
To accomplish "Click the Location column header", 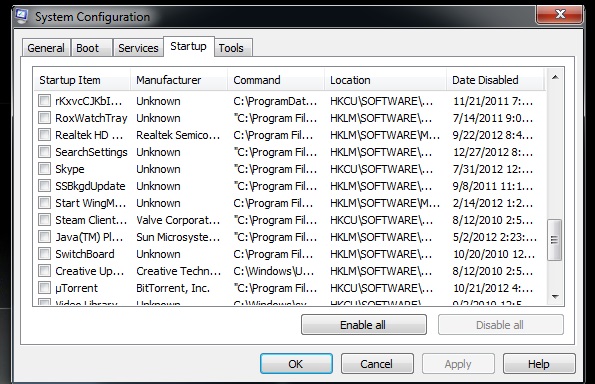I will [385, 80].
